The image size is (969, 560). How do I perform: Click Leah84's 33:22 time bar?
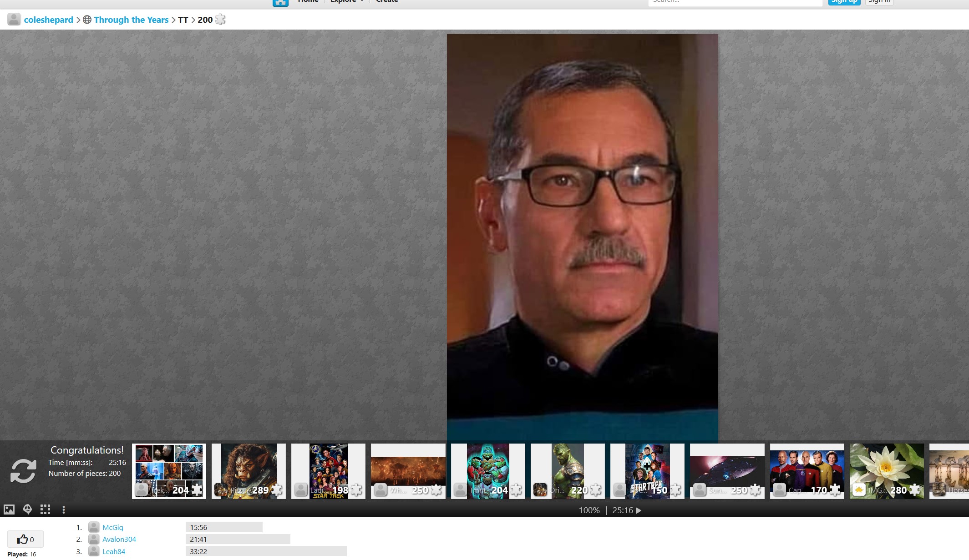tap(266, 551)
